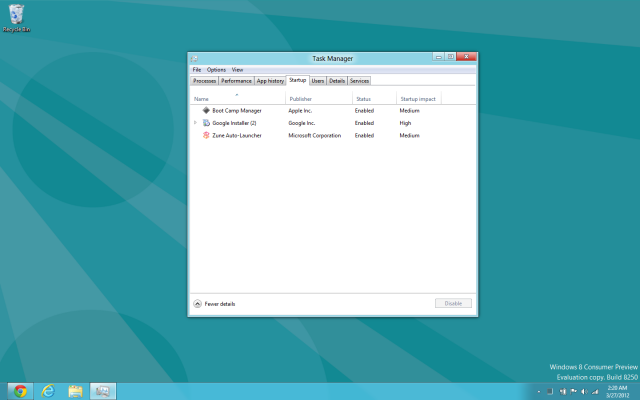Open the File menu

click(197, 70)
